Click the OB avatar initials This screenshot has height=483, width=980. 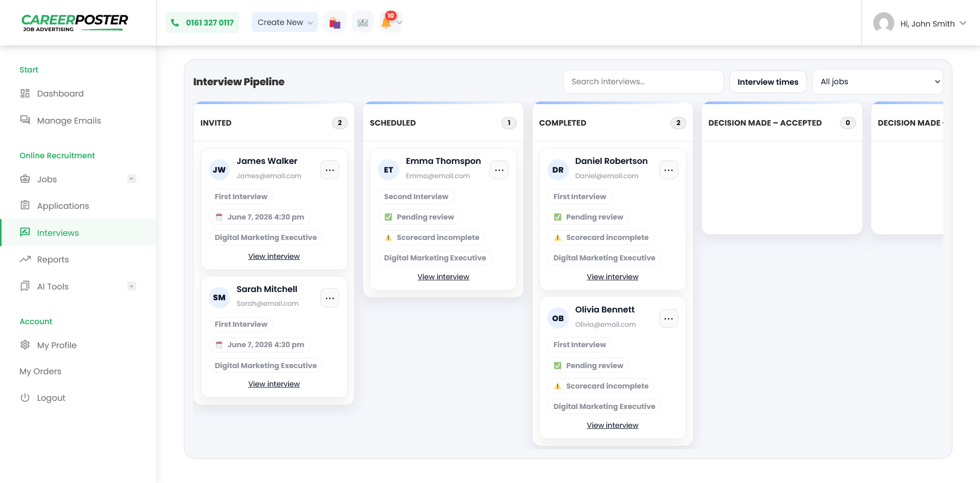coord(558,318)
